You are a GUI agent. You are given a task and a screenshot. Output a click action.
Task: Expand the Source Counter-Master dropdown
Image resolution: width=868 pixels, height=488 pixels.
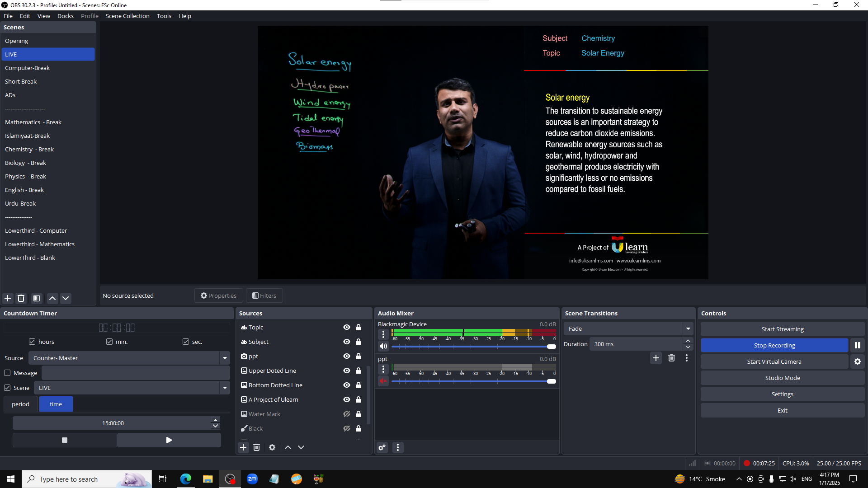click(x=225, y=358)
